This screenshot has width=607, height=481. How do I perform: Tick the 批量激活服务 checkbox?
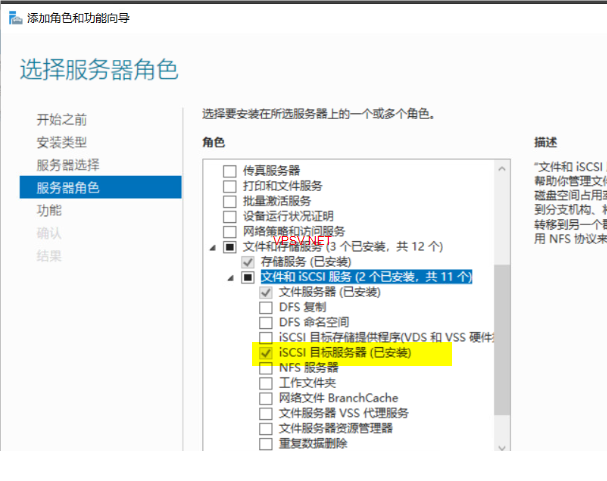pyautogui.click(x=230, y=201)
